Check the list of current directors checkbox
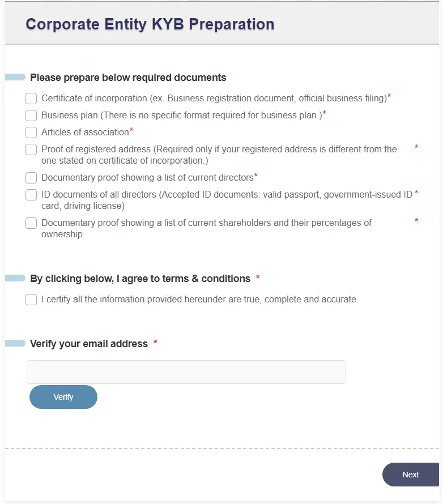 tap(31, 178)
